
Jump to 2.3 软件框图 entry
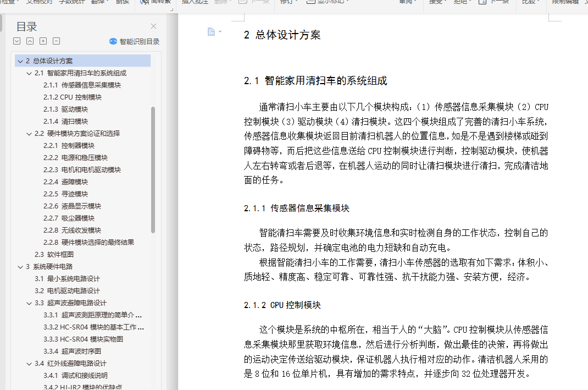(x=54, y=255)
